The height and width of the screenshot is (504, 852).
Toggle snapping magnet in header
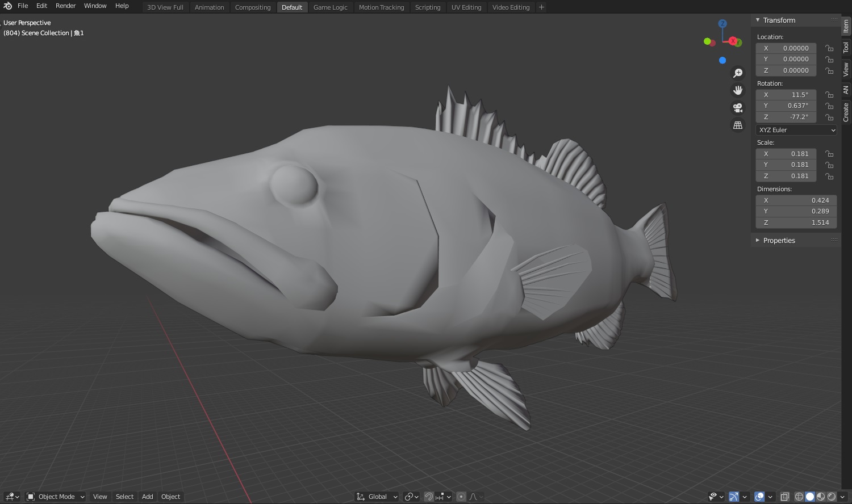[x=429, y=497]
